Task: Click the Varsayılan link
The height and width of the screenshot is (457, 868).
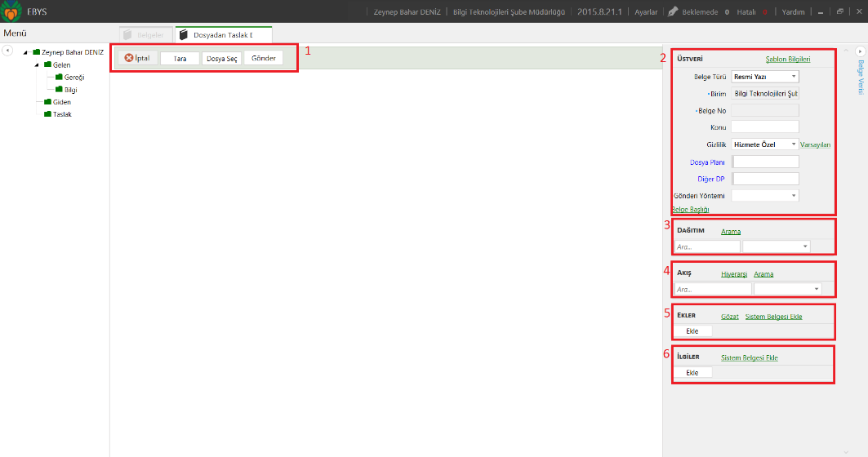Action: [x=816, y=144]
